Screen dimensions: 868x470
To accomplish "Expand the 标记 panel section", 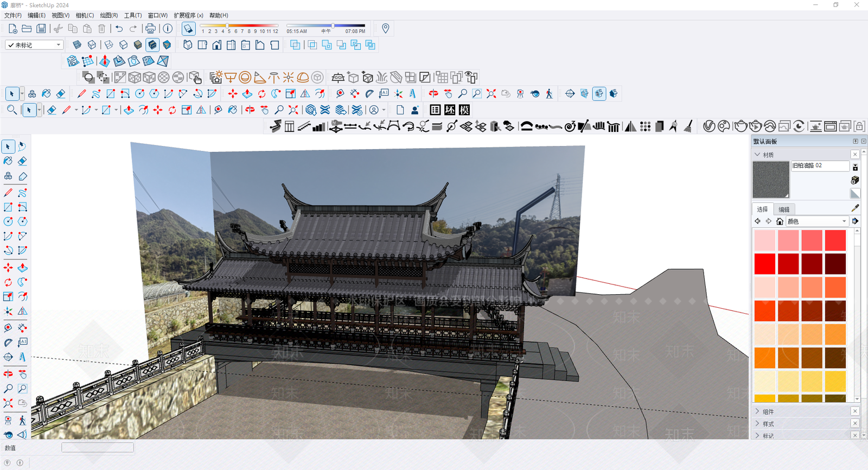I will click(x=758, y=435).
